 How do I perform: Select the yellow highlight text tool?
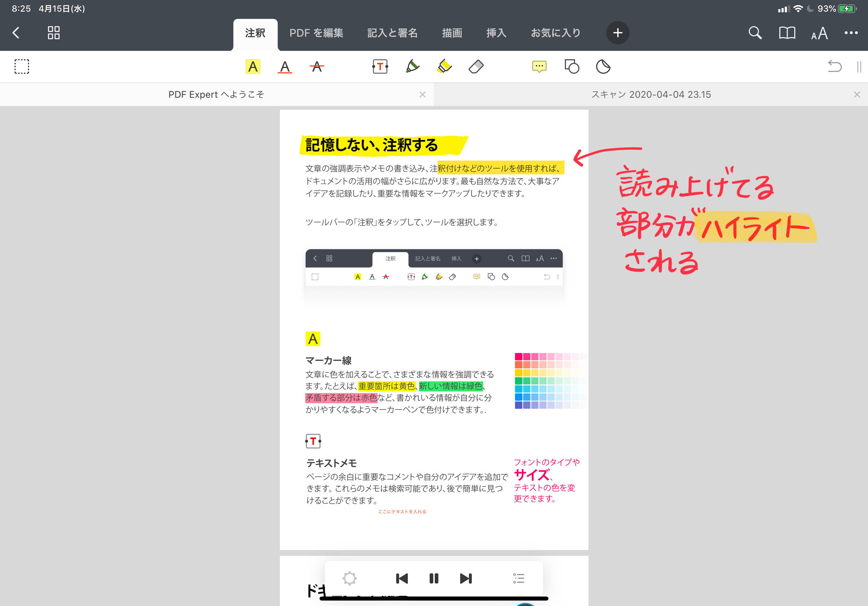point(253,66)
